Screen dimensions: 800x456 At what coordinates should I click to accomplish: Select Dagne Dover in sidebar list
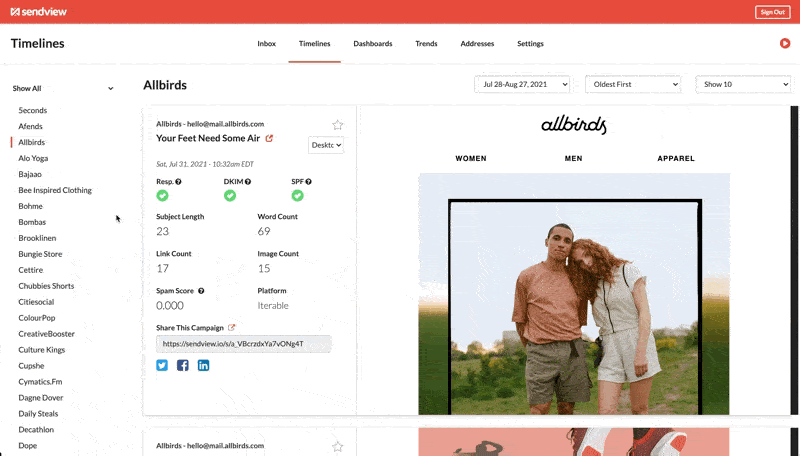tap(41, 398)
